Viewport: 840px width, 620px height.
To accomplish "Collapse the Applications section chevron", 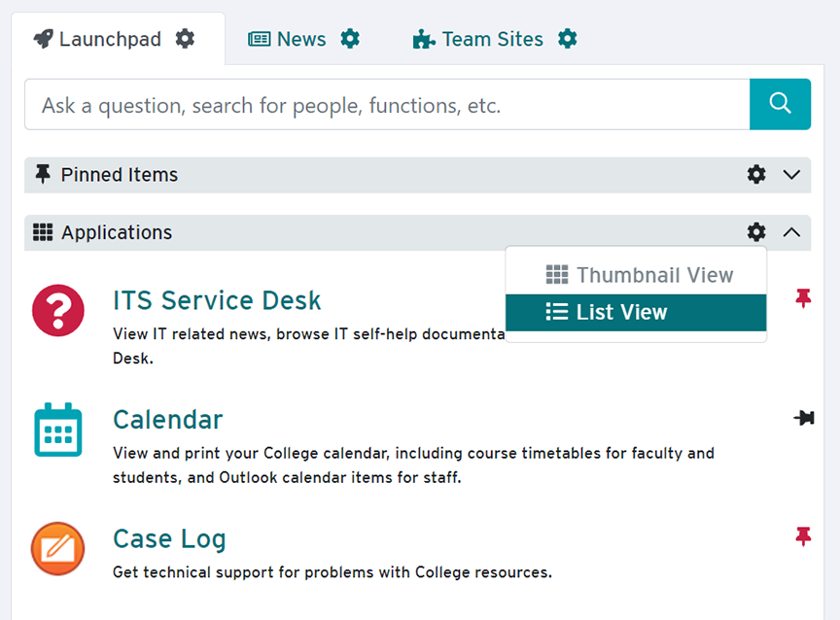I will (x=791, y=232).
